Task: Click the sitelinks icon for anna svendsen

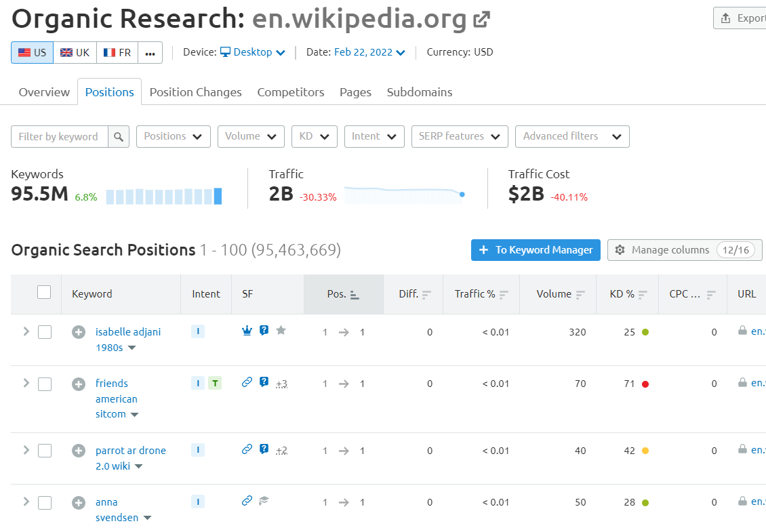Action: point(246,501)
